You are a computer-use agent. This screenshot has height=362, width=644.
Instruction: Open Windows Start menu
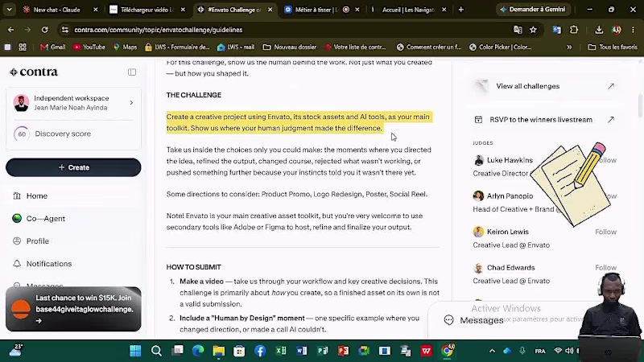[135, 351]
